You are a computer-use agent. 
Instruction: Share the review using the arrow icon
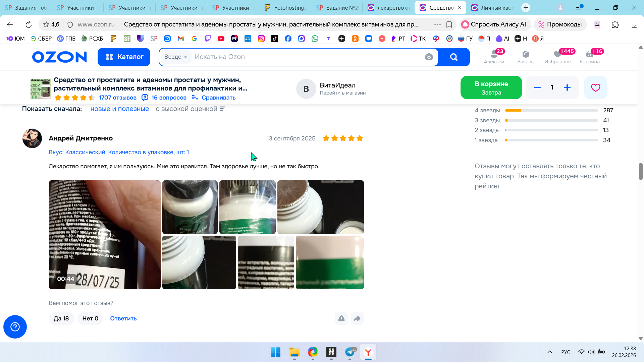pos(357,318)
